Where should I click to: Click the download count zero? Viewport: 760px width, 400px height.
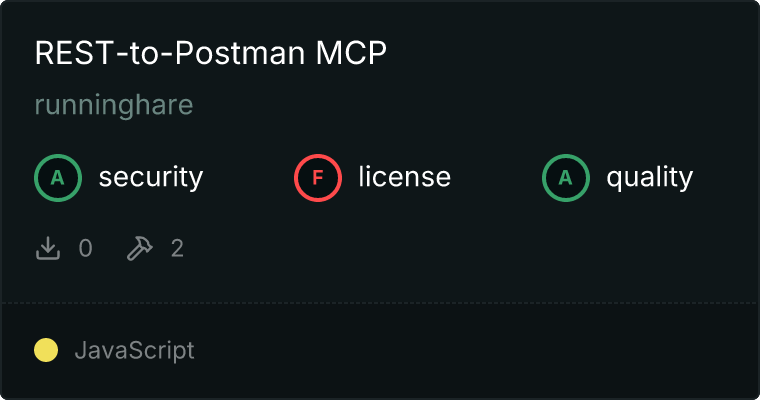(86, 248)
